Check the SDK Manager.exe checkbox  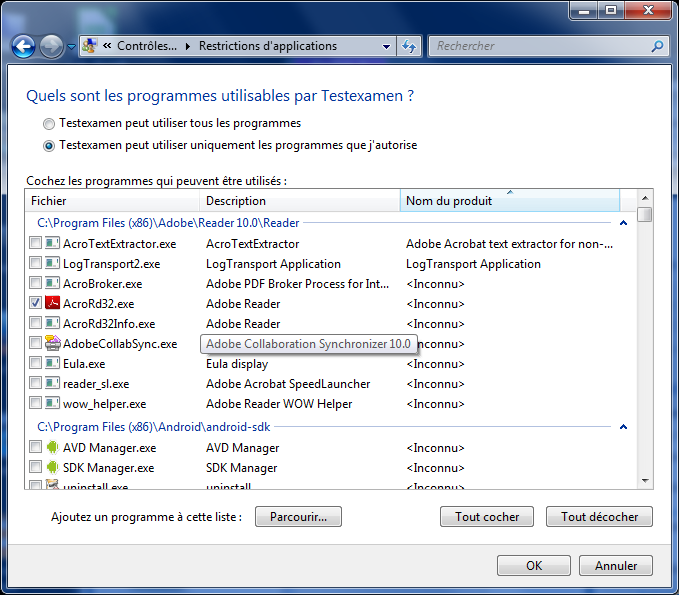pos(36,467)
